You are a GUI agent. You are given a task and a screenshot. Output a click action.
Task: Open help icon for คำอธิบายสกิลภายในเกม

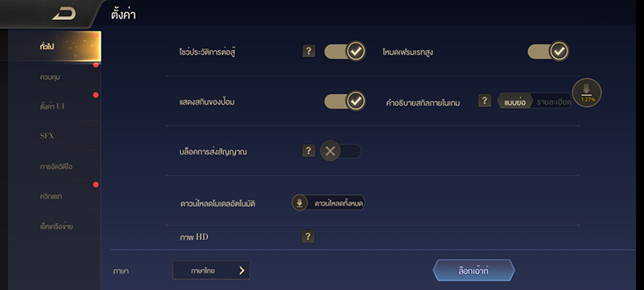[485, 101]
